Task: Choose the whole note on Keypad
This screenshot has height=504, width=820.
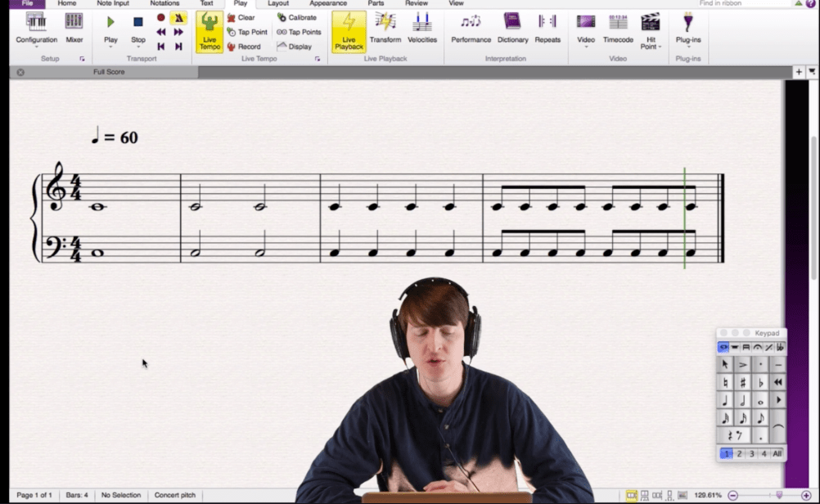Action: click(x=761, y=401)
